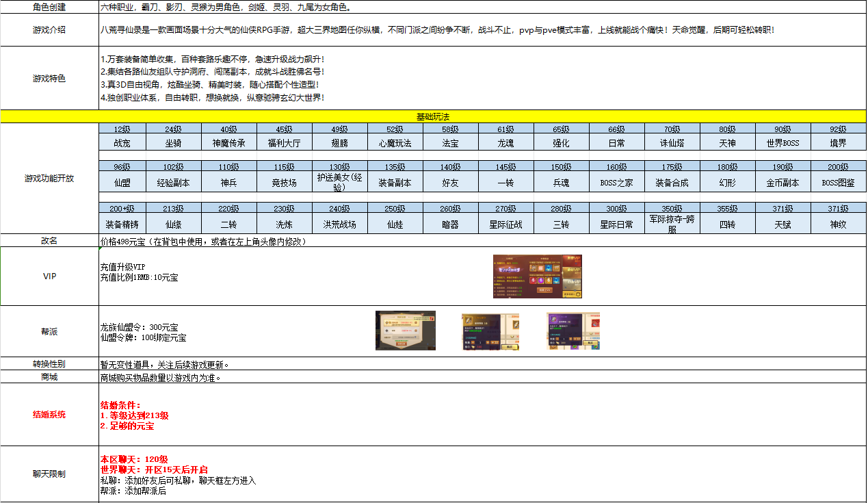Select the 游戏功能开放 merged cell
Screen dimensions: 868x503
(x=49, y=179)
